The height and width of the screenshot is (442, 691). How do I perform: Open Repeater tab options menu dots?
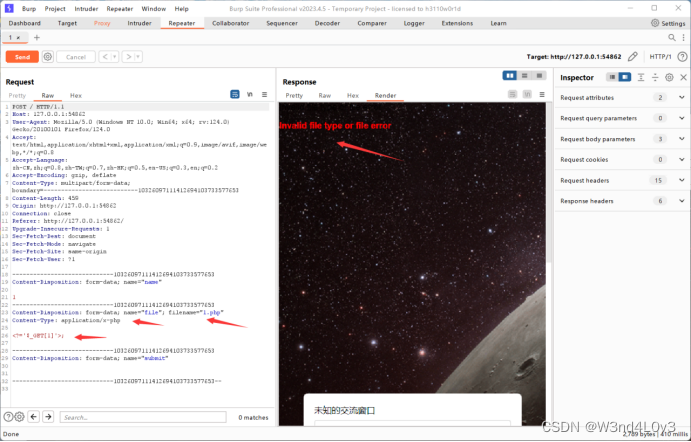pos(684,37)
